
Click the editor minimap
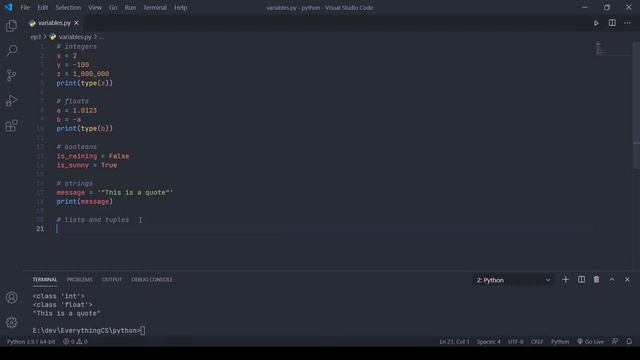[x=612, y=48]
